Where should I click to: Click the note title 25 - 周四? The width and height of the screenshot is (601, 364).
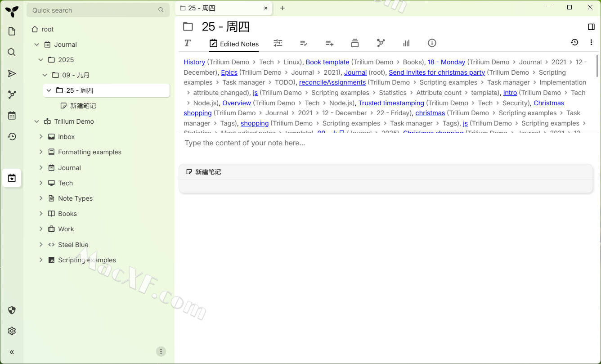pos(225,27)
